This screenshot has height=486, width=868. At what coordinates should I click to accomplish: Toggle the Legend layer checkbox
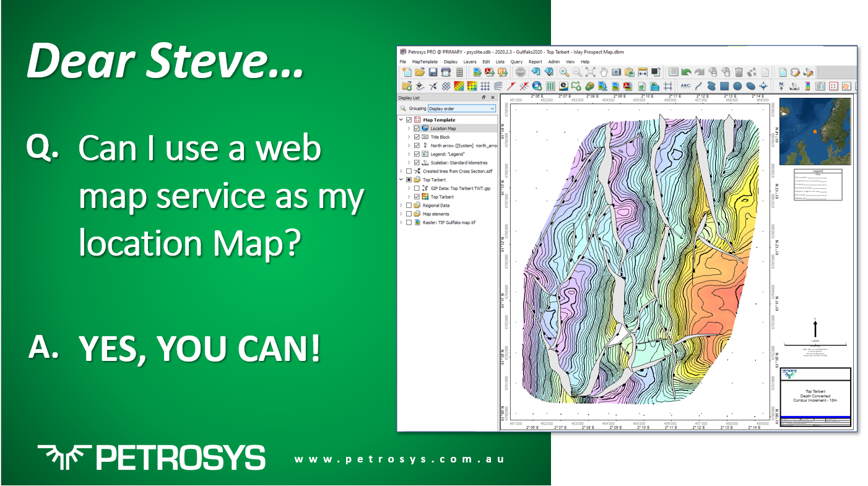417,154
